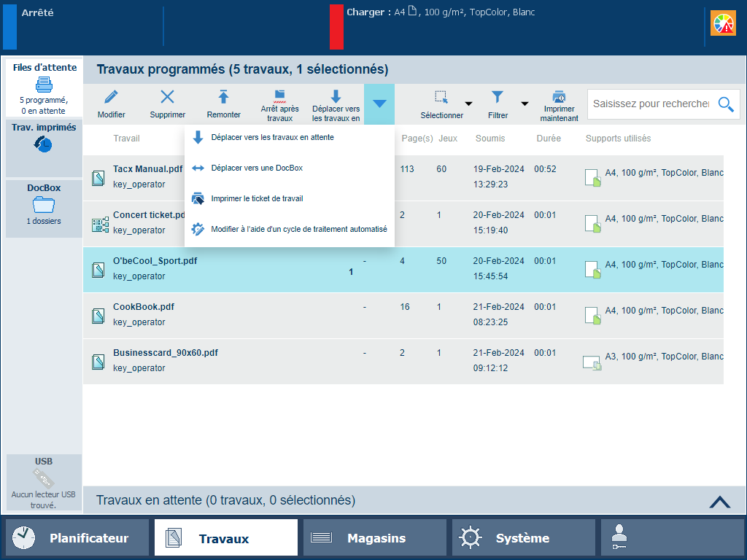The width and height of the screenshot is (747, 560).
Task: Open Trav. imprimés printed jobs panel
Action: tap(44, 148)
